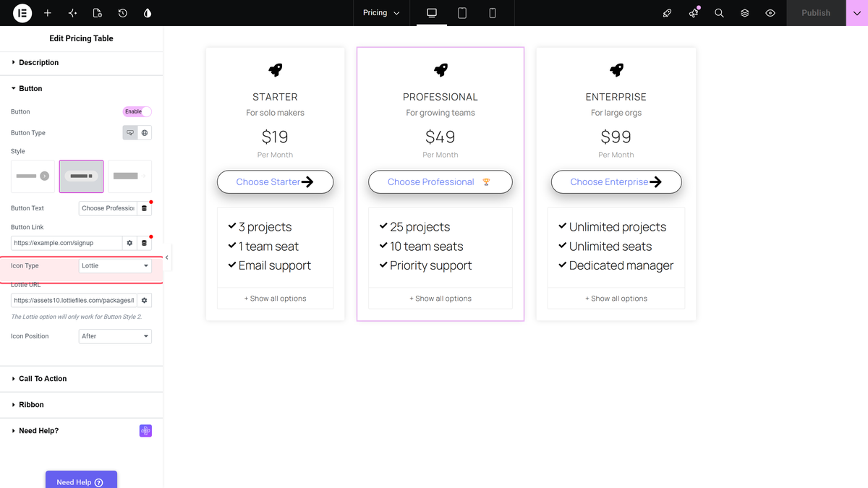
Task: Select the globe Button Type icon
Action: [x=145, y=133]
